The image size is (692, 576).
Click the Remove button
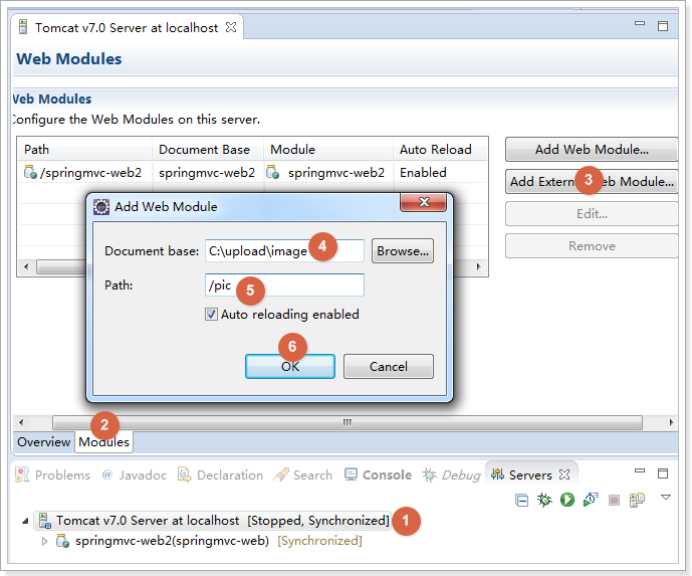click(591, 246)
